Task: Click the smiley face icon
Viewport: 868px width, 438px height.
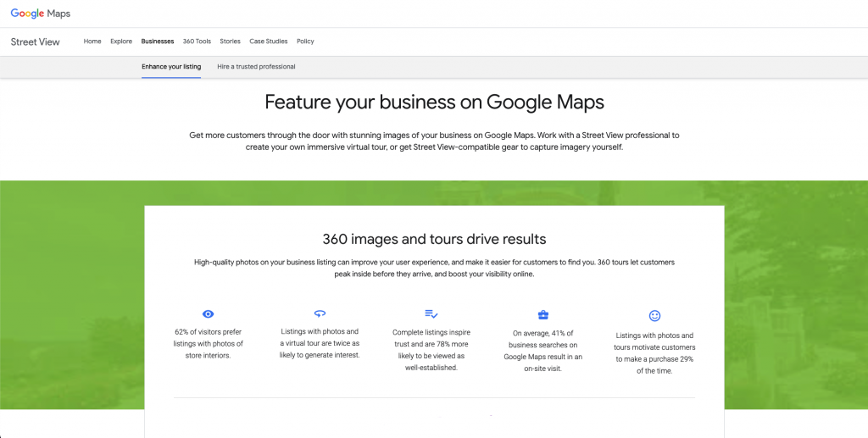Action: click(x=654, y=316)
